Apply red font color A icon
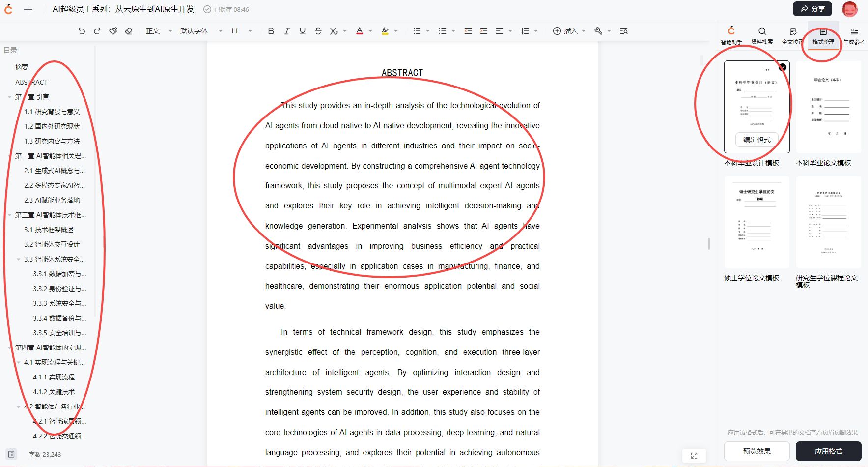Image resolution: width=868 pixels, height=467 pixels. [x=360, y=31]
